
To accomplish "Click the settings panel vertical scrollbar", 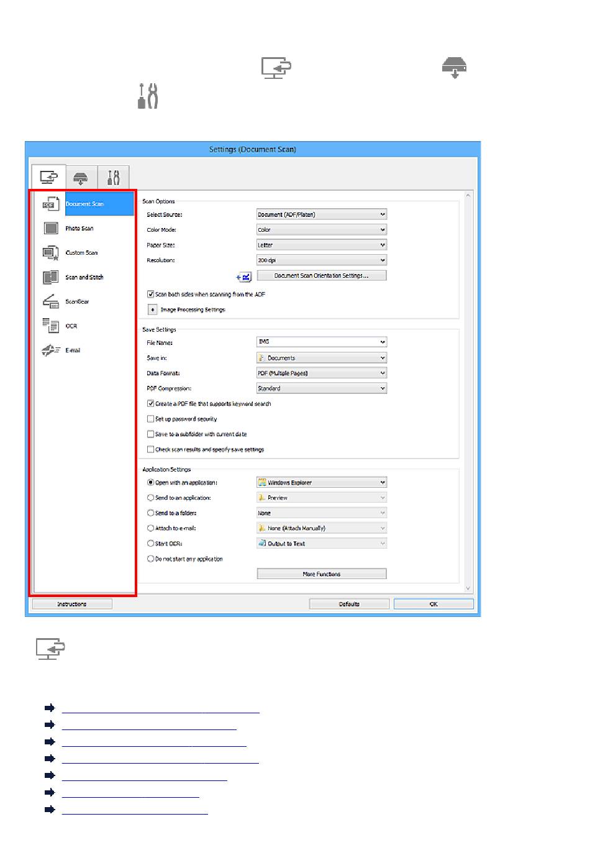I will tap(468, 391).
